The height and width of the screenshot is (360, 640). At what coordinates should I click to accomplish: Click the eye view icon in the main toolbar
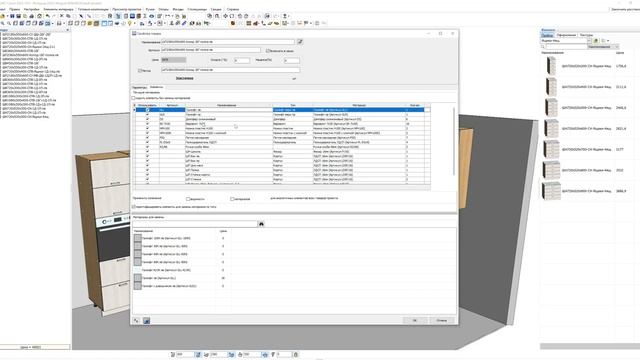151,16
